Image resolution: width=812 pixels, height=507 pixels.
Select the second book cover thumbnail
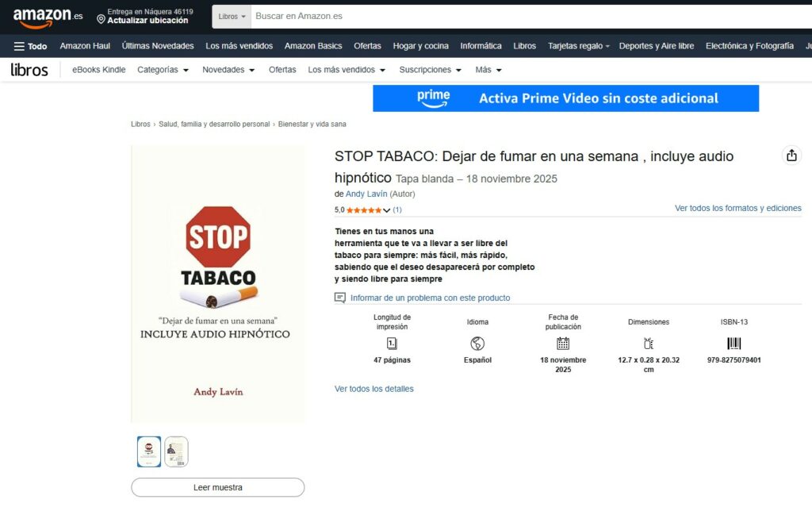pyautogui.click(x=176, y=451)
